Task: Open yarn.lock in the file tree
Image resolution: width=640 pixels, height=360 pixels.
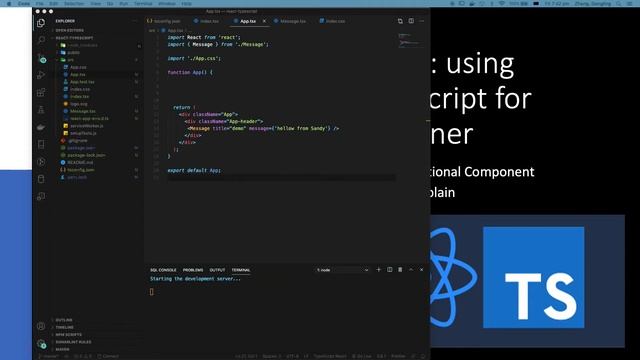Action: [x=77, y=177]
